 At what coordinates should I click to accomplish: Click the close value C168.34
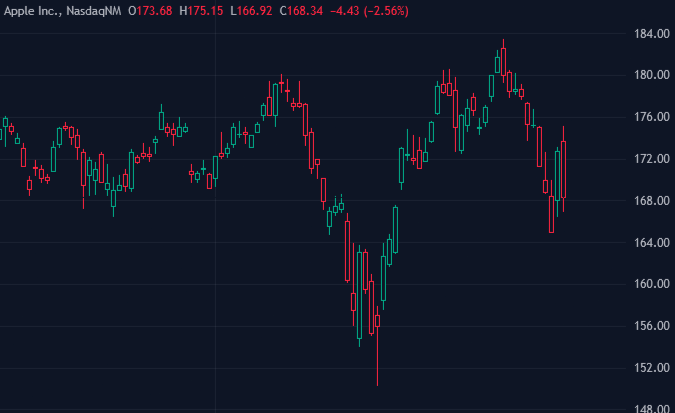tap(301, 11)
